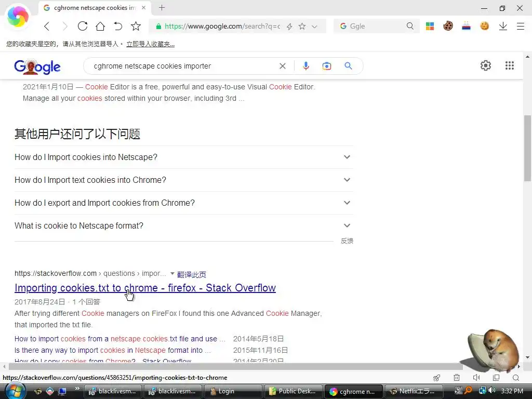Click the magnifier in browser search box

coord(410,26)
